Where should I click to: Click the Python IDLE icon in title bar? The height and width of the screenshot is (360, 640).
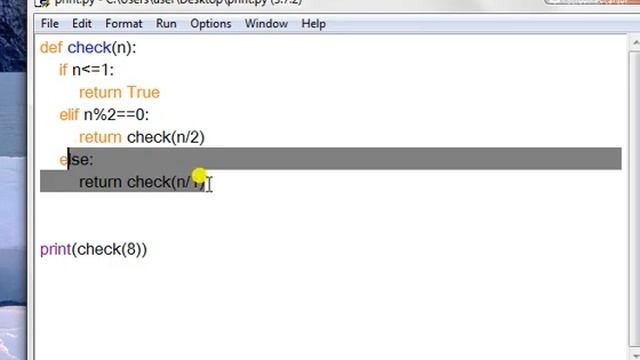pos(42,3)
